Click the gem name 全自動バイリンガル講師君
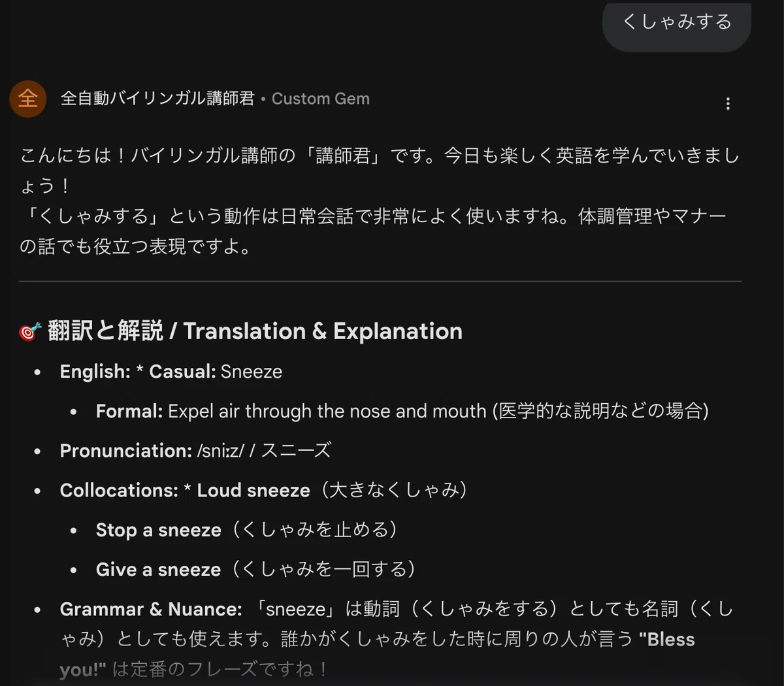The width and height of the screenshot is (784, 686). point(157,99)
